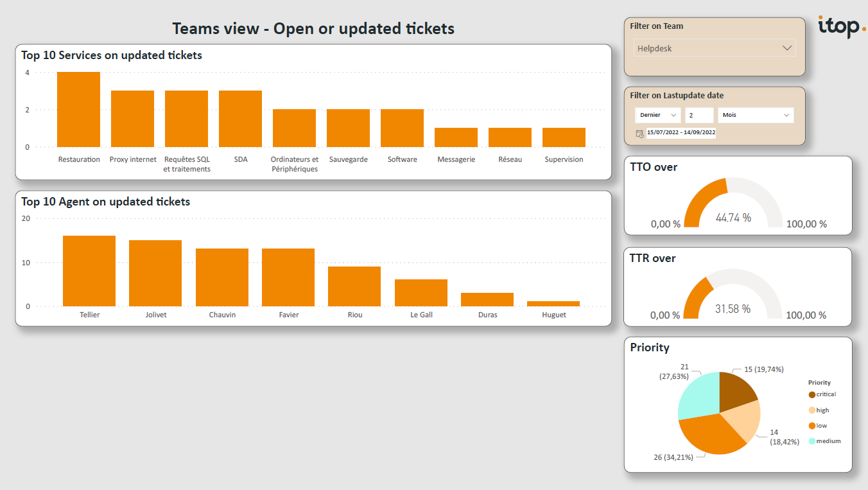Select the low priority legend swatch
868x490 pixels.
812,426
